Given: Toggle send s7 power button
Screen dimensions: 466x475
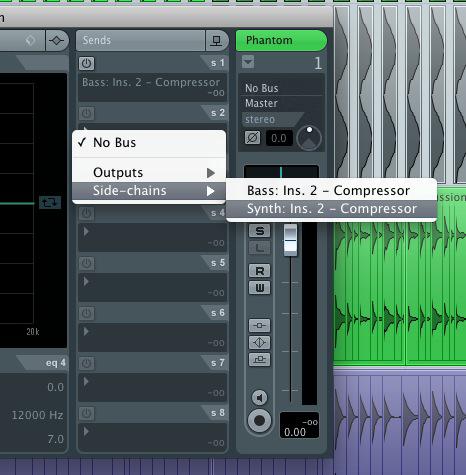Looking at the screenshot, I should point(86,363).
